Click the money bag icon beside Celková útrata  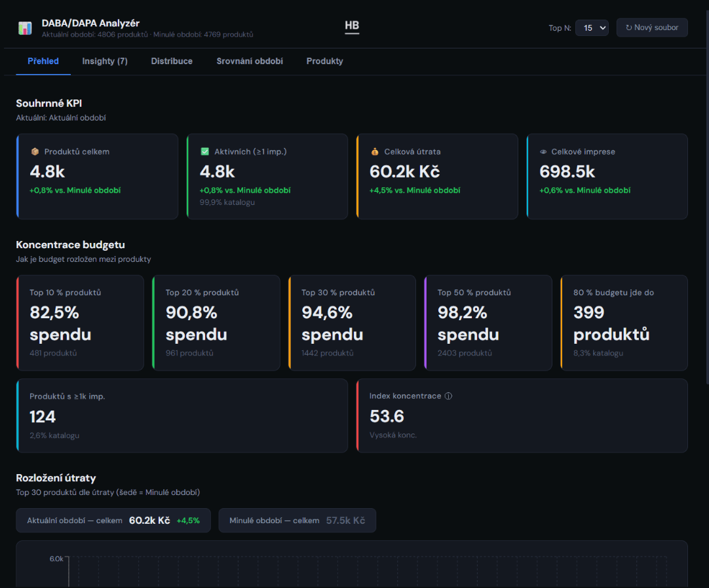[x=375, y=152]
